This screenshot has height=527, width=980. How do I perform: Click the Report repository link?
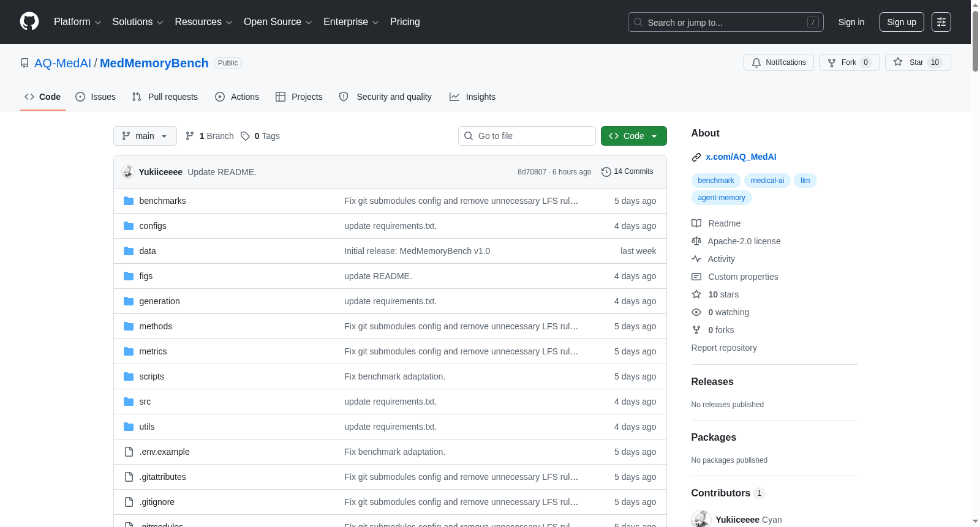(724, 348)
